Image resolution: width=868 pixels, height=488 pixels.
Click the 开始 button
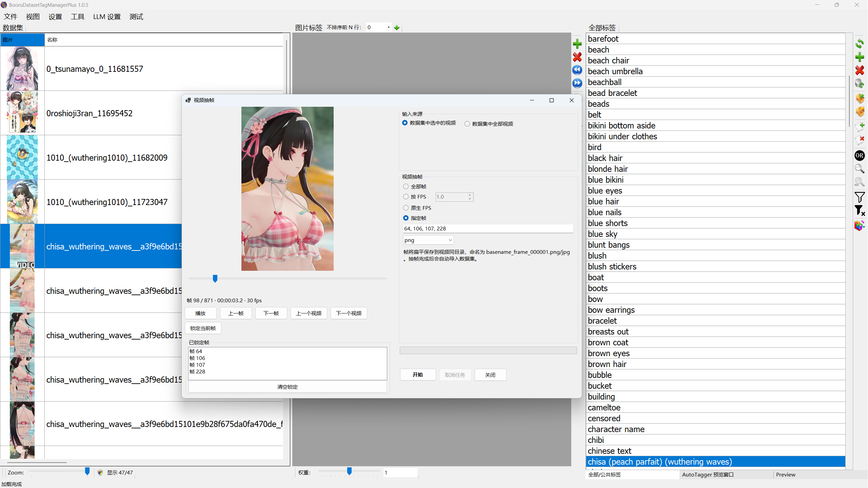418,375
